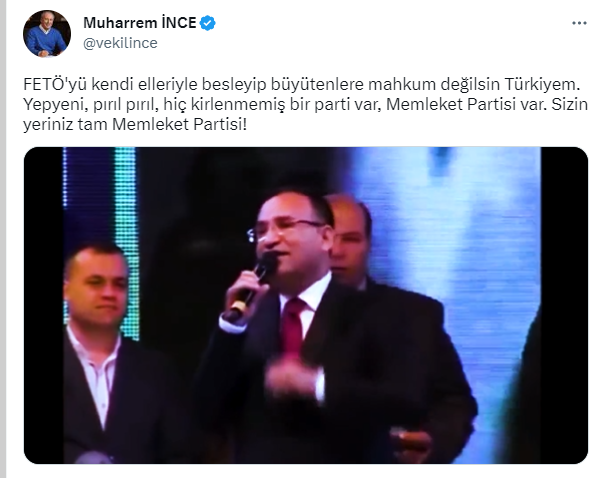
Task: Open the three-dot more options menu
Action: (x=579, y=23)
